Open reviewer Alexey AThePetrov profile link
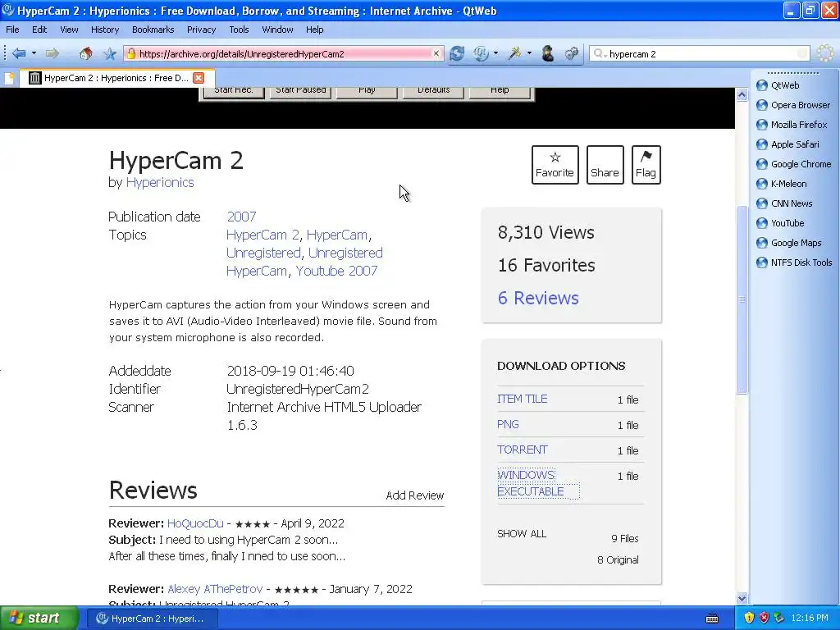 click(x=215, y=589)
